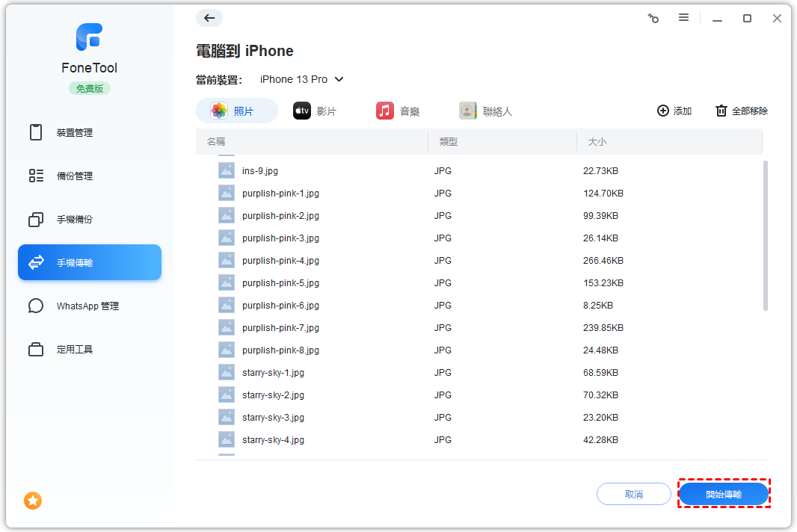Viewport: 797px width, 532px height.
Task: Switch to the 音樂 tab
Action: (x=398, y=111)
